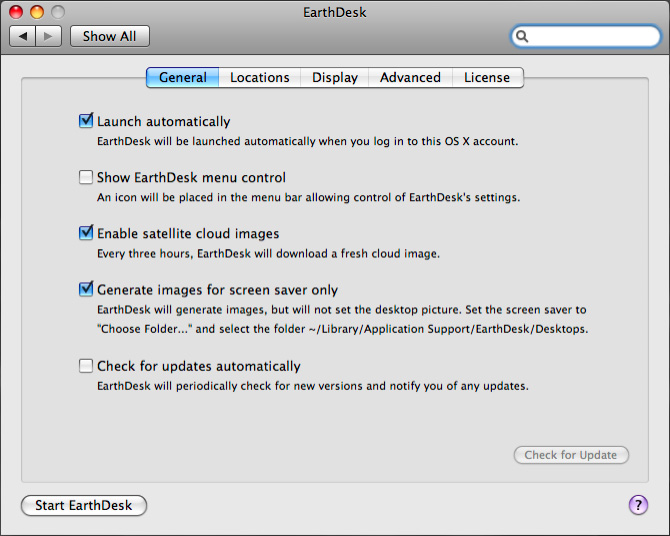Screen dimensions: 670x536
Task: Open the Display tab
Action: tap(335, 77)
